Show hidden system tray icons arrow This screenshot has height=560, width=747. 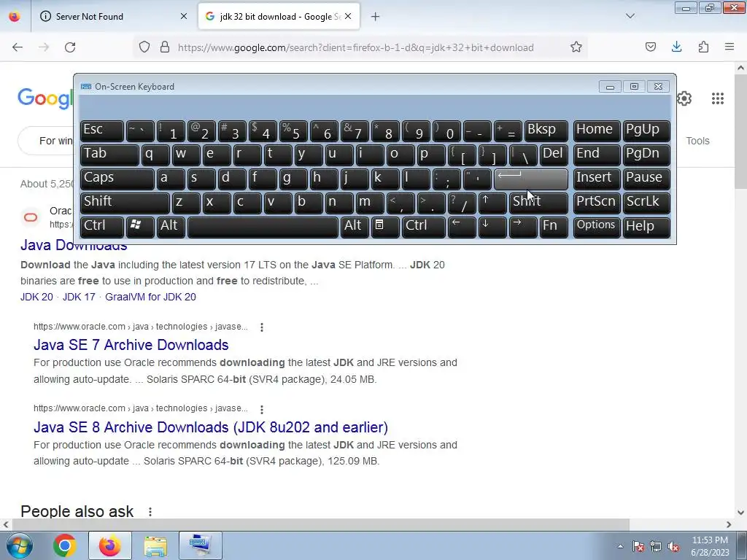620,546
